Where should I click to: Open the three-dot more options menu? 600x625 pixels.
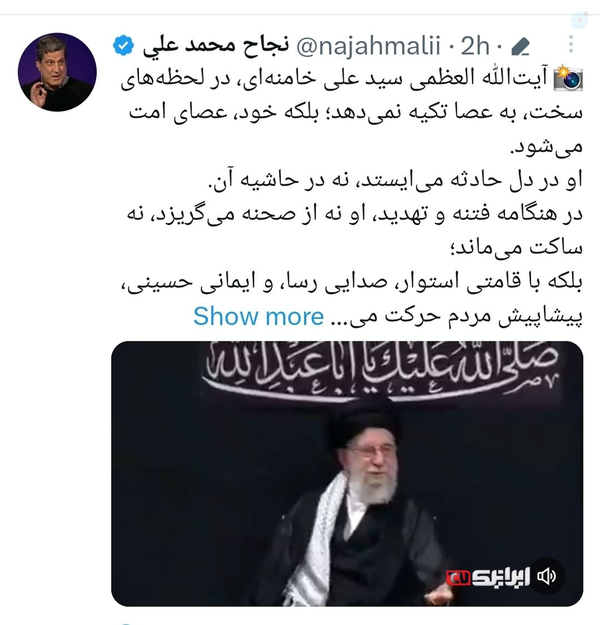coord(571,44)
